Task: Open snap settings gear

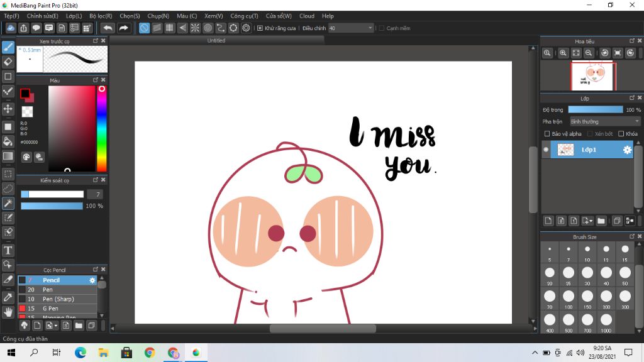Action: click(x=246, y=28)
